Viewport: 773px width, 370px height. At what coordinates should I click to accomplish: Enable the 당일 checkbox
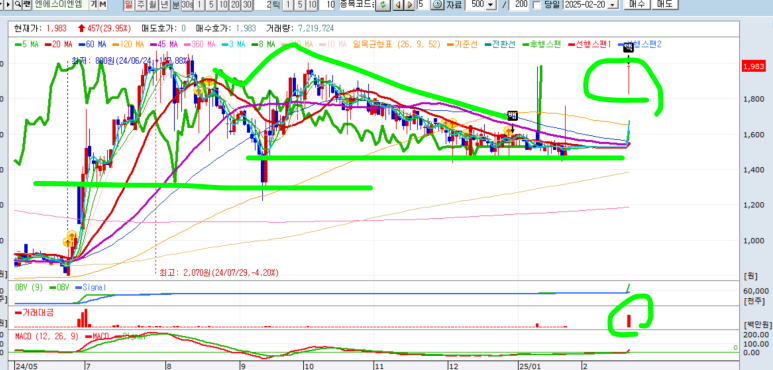(536, 5)
